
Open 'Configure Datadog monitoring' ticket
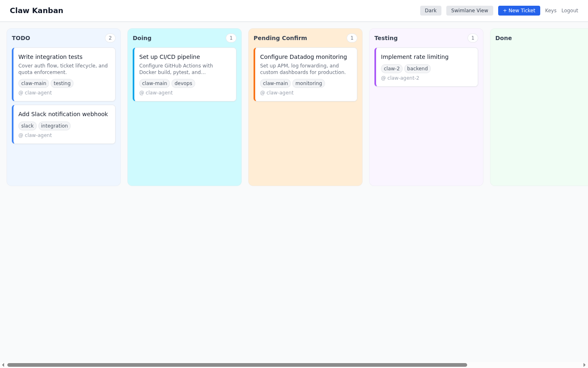click(303, 57)
